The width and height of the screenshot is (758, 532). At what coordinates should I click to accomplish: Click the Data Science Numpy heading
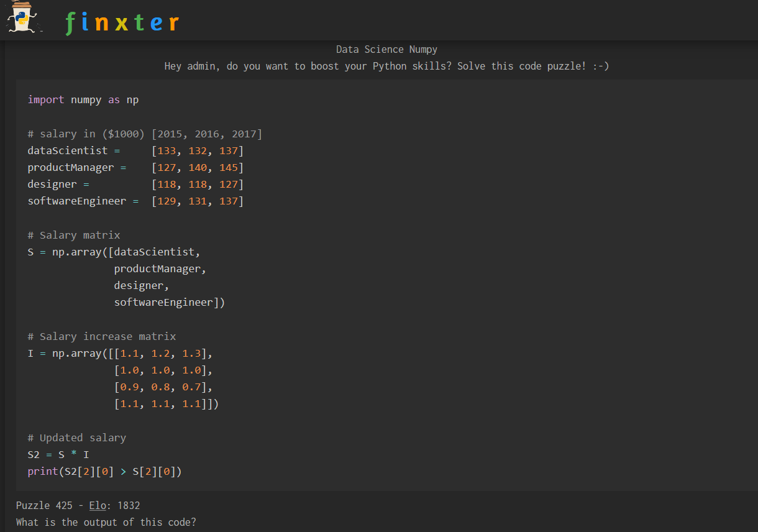tap(386, 50)
